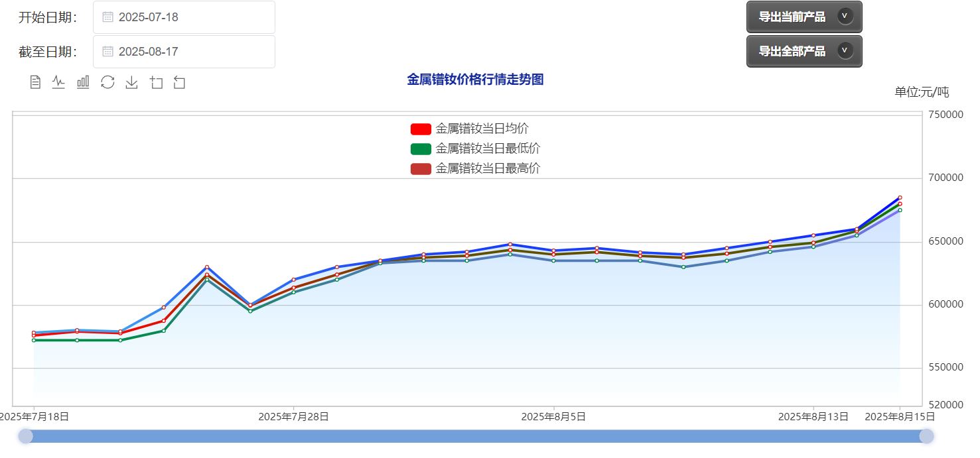The width and height of the screenshot is (980, 458).
Task: Click the 550000 y-axis label
Action: pyautogui.click(x=945, y=367)
